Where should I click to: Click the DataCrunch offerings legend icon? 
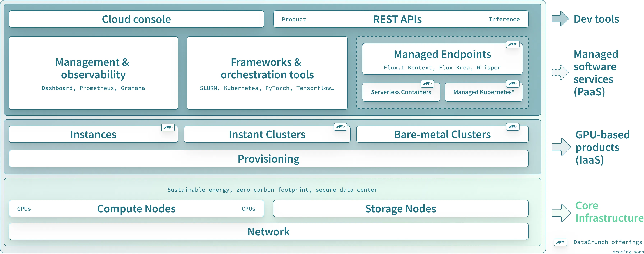560,242
